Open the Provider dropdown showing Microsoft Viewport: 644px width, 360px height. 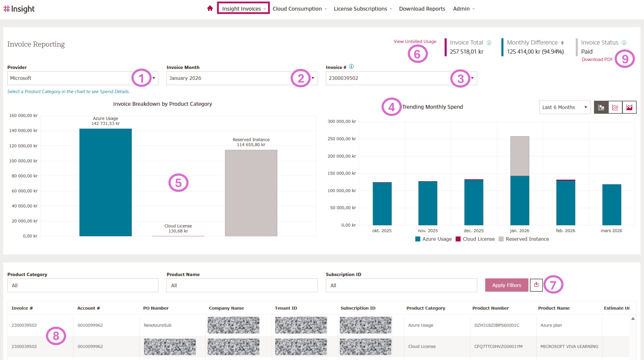tap(82, 78)
